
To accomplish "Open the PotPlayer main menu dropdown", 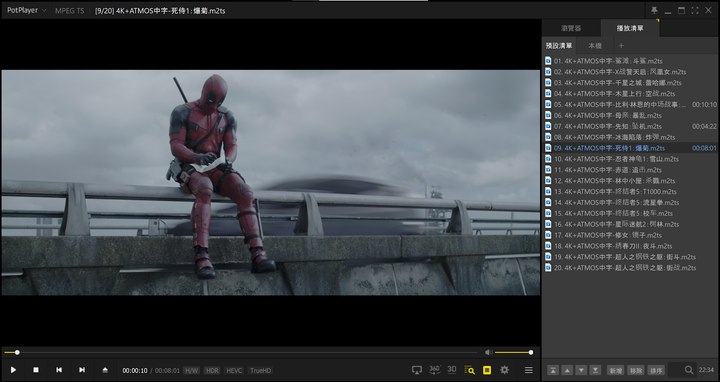I will 27,10.
